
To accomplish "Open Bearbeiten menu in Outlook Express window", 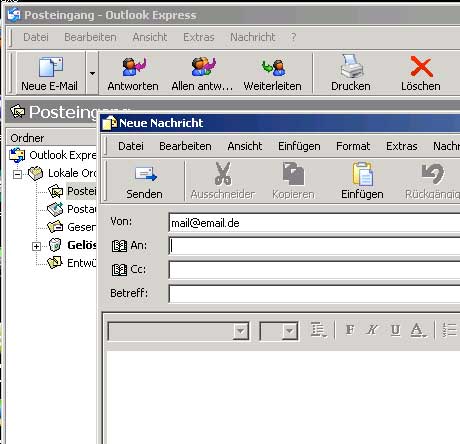I will coord(90,37).
